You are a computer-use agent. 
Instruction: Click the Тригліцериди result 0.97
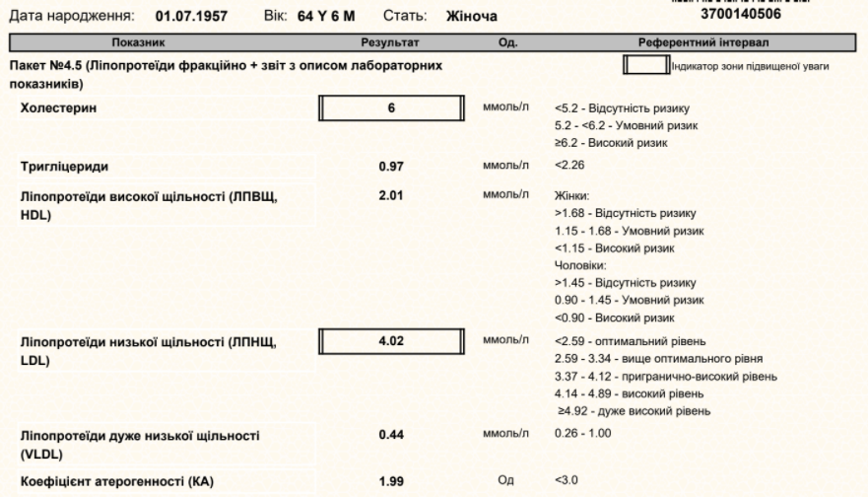click(x=391, y=166)
